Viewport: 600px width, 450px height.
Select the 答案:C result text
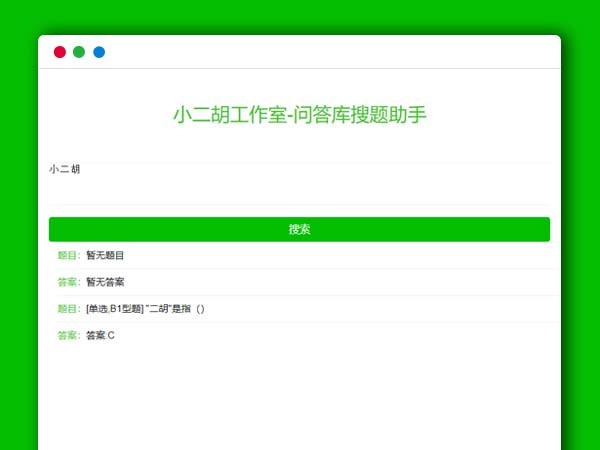point(100,335)
